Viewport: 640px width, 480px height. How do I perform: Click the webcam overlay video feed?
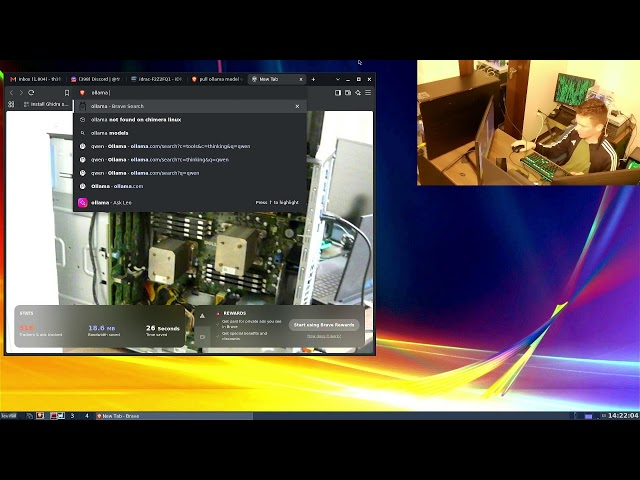coord(528,123)
